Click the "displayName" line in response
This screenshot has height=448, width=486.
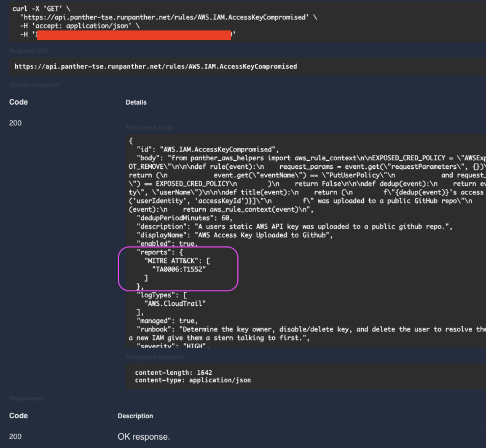pyautogui.click(x=235, y=235)
